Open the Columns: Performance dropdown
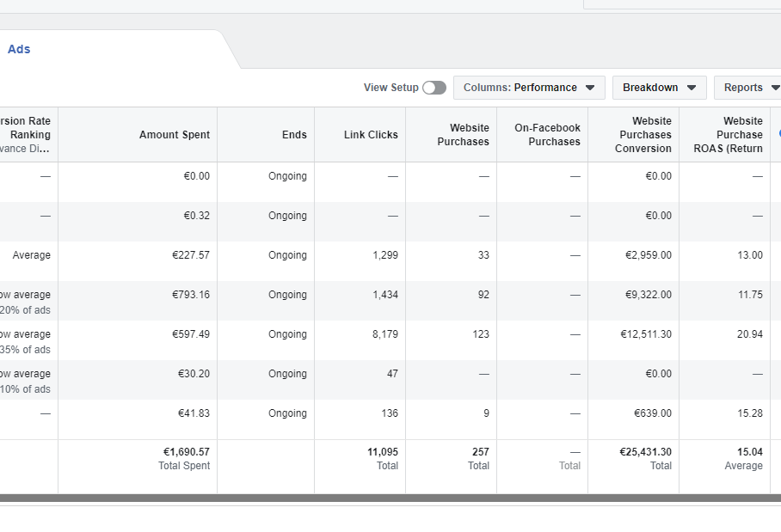This screenshot has width=781, height=532. point(529,88)
